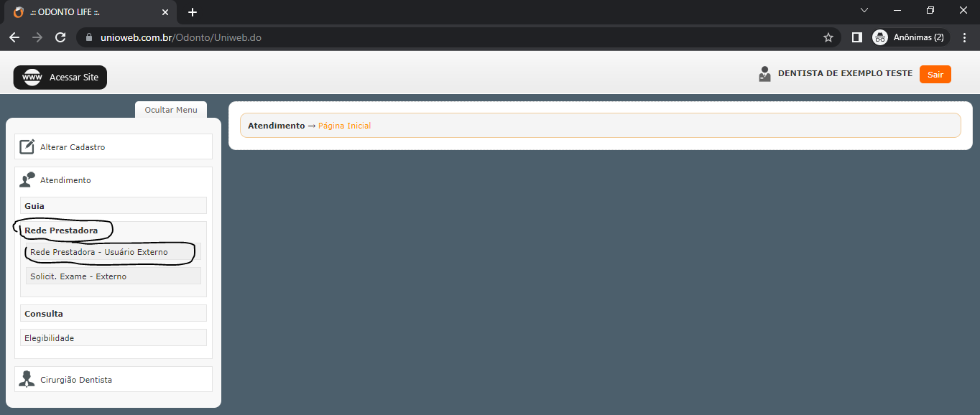The height and width of the screenshot is (415, 980).
Task: View site info padlock icon
Action: coord(89,37)
